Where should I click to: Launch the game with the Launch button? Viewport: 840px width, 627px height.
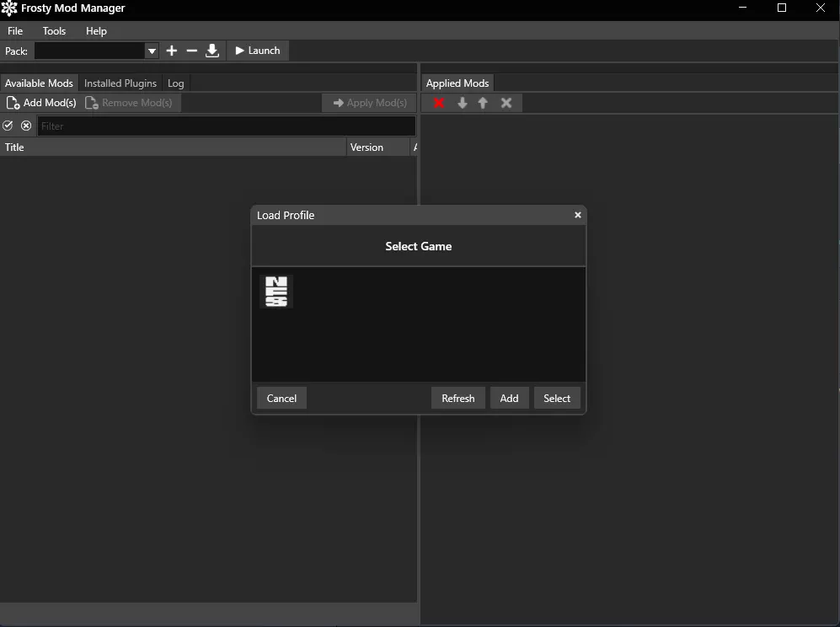coord(258,51)
